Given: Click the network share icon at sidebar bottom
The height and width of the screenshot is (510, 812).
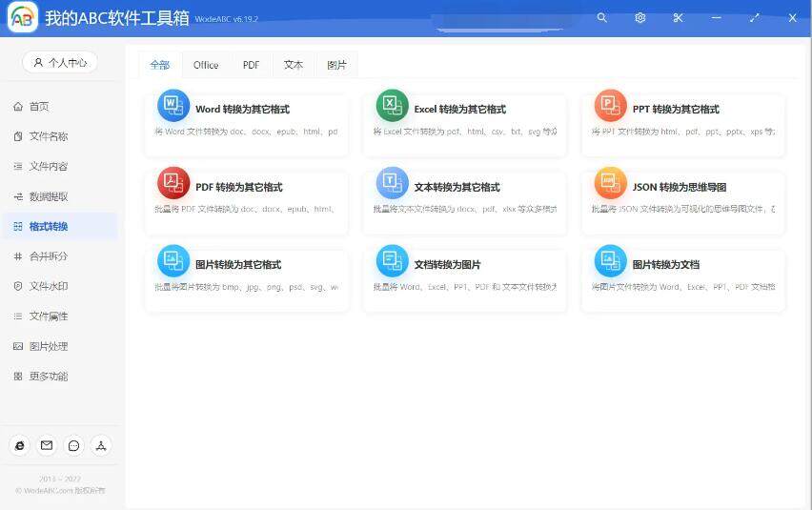Looking at the screenshot, I should click(100, 446).
